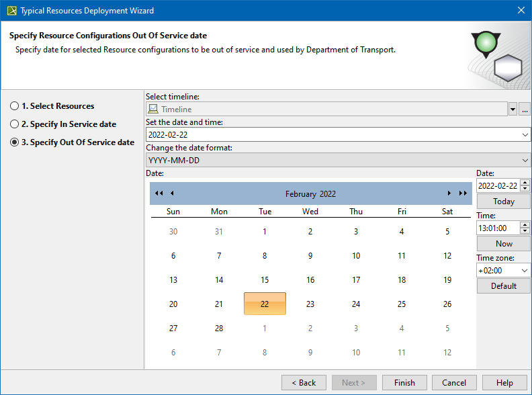Decrease the Time spinner value
The image size is (532, 395).
coord(525,231)
